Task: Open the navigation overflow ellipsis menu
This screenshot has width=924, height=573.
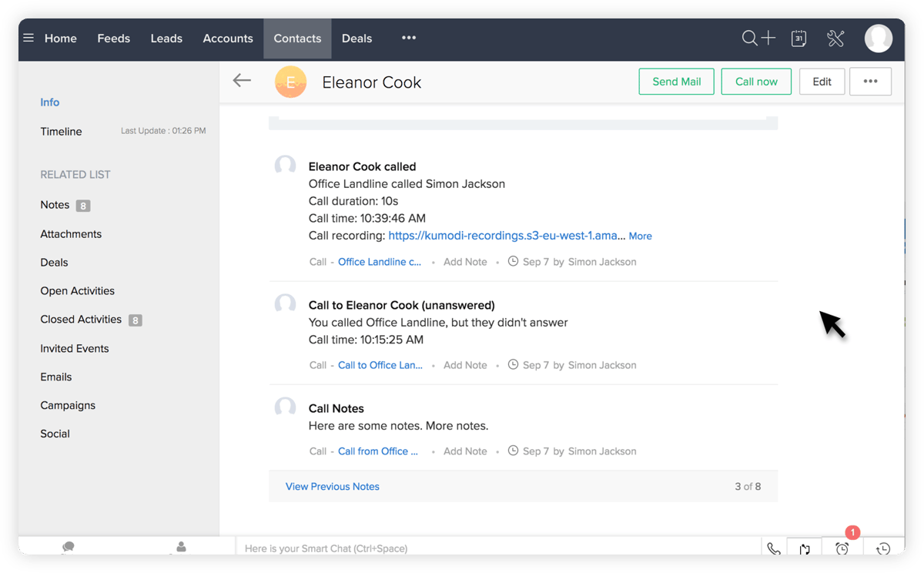Action: 409,38
